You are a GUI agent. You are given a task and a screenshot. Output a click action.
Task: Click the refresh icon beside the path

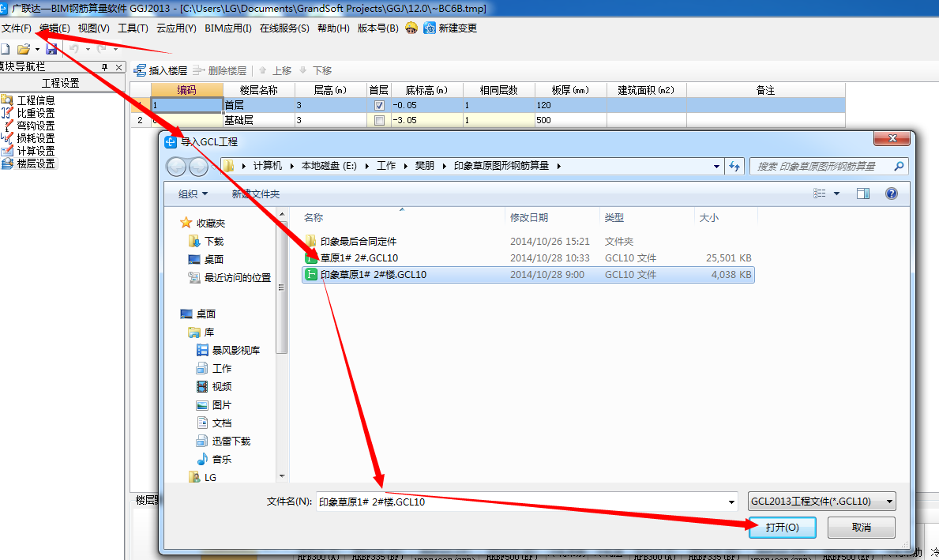coord(734,167)
